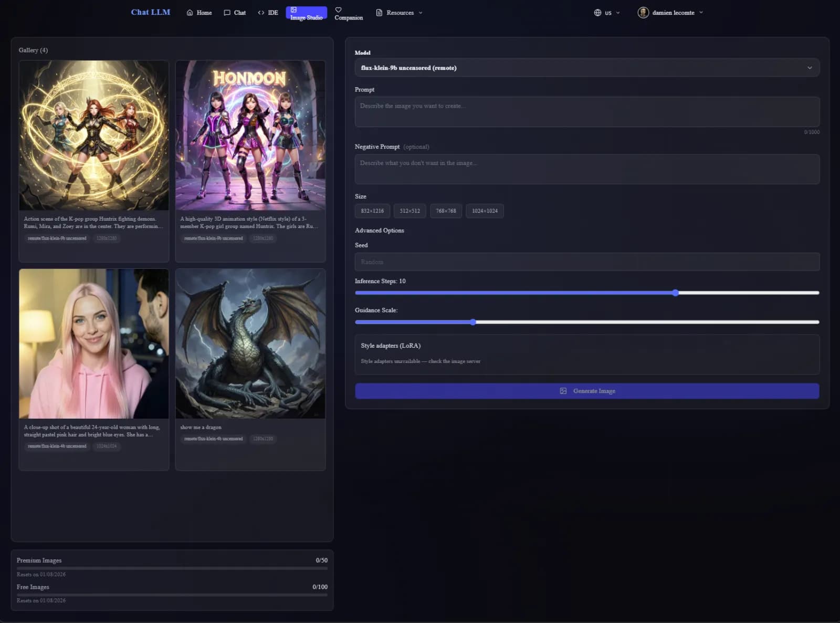Click the Seed Random input field
The width and height of the screenshot is (840, 623).
click(587, 262)
